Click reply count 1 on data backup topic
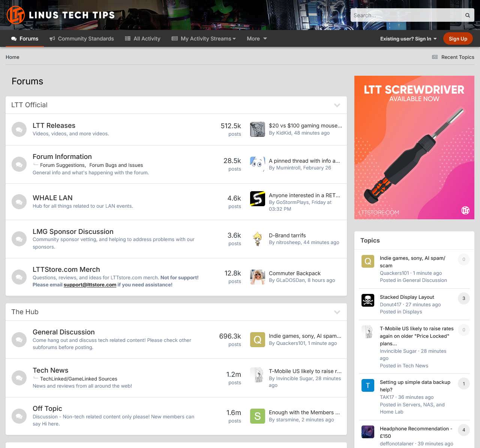The image size is (480, 448). click(x=464, y=384)
